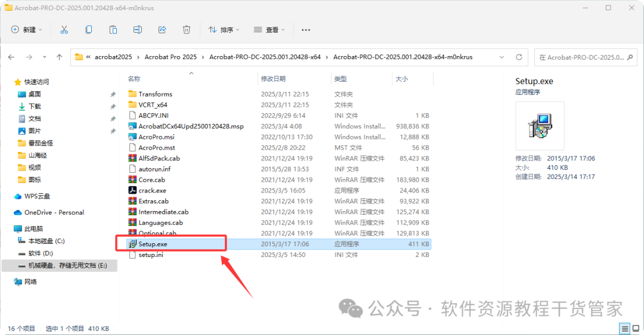Image resolution: width=644 pixels, height=335 pixels.
Task: Click the acrobat2025 breadcrumb segment
Action: pyautogui.click(x=113, y=57)
